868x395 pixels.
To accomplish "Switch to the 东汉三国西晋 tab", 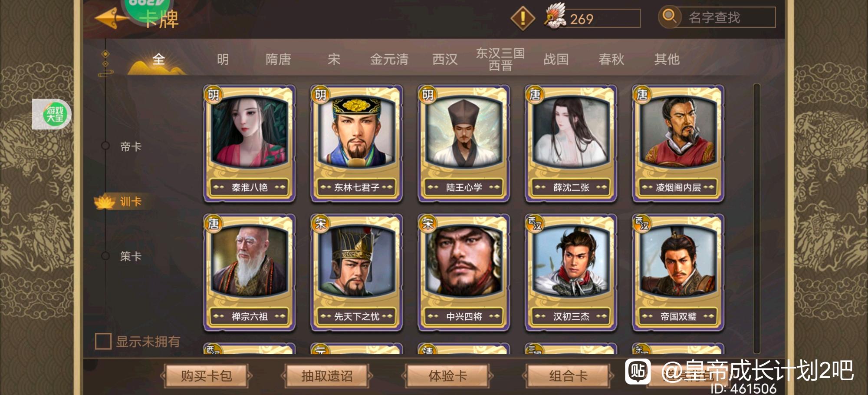I will [x=500, y=59].
